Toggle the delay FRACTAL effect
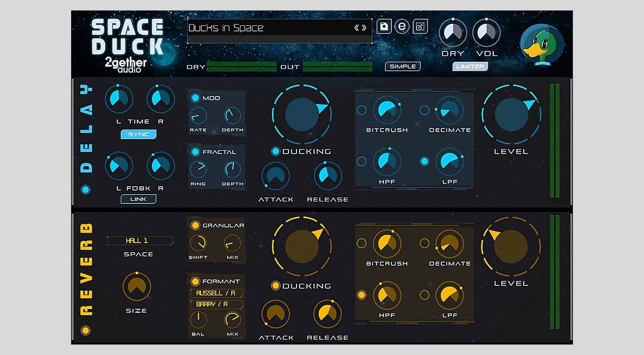Screen dimensions: 644x355 pos(195,152)
